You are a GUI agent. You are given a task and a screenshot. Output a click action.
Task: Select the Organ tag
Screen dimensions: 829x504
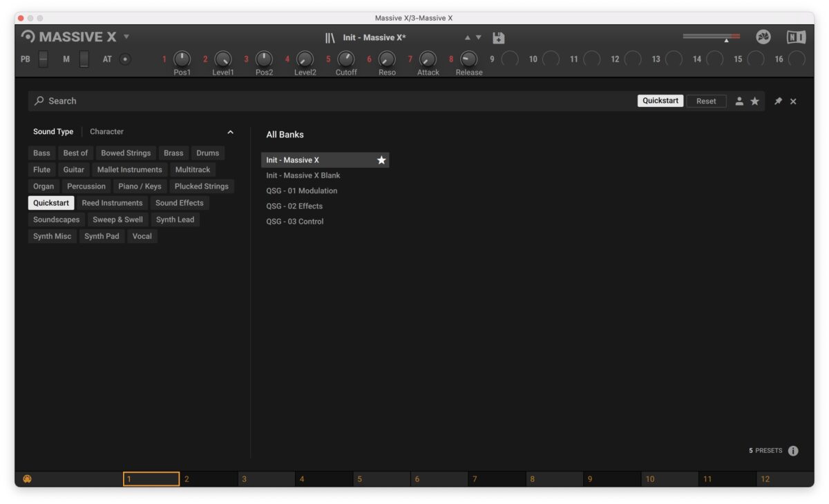point(44,186)
